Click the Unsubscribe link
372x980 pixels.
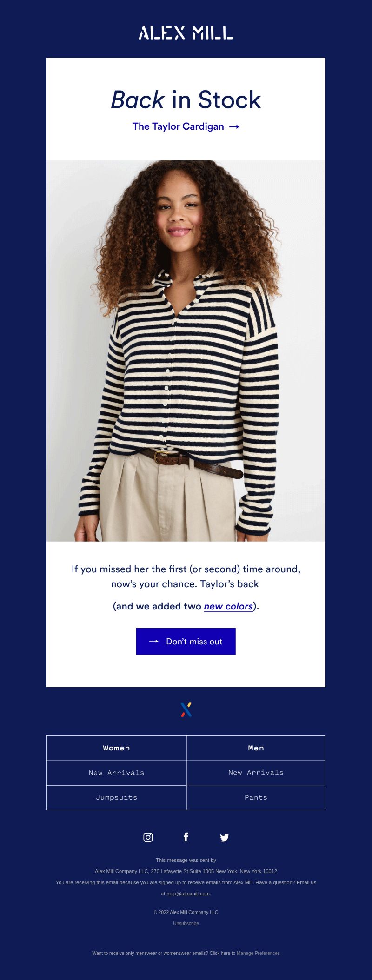[x=186, y=923]
